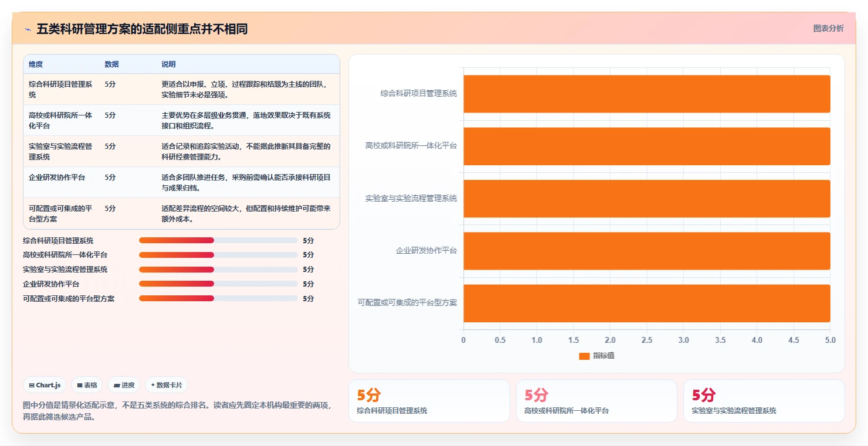Click the y-axis label 企业研发协作平台 in chart

[426, 251]
